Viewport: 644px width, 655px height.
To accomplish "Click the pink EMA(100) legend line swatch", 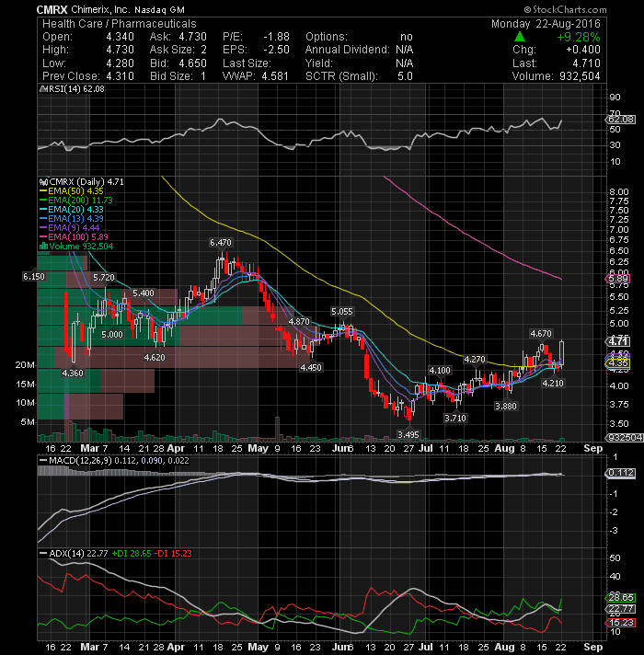I will point(43,236).
